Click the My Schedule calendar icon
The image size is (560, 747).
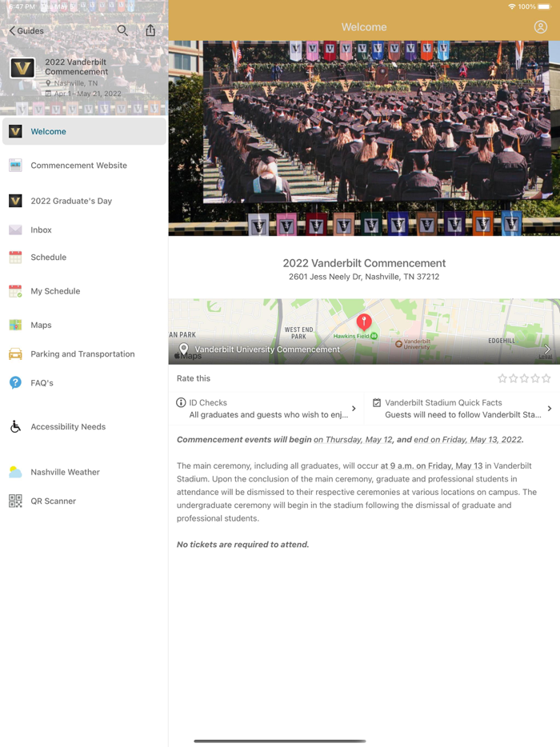[15, 291]
